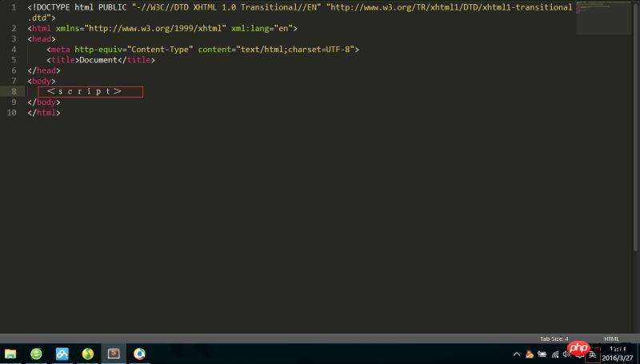640x364 pixels.
Task: Click the vertical editor scrollbar
Action: pos(637,126)
